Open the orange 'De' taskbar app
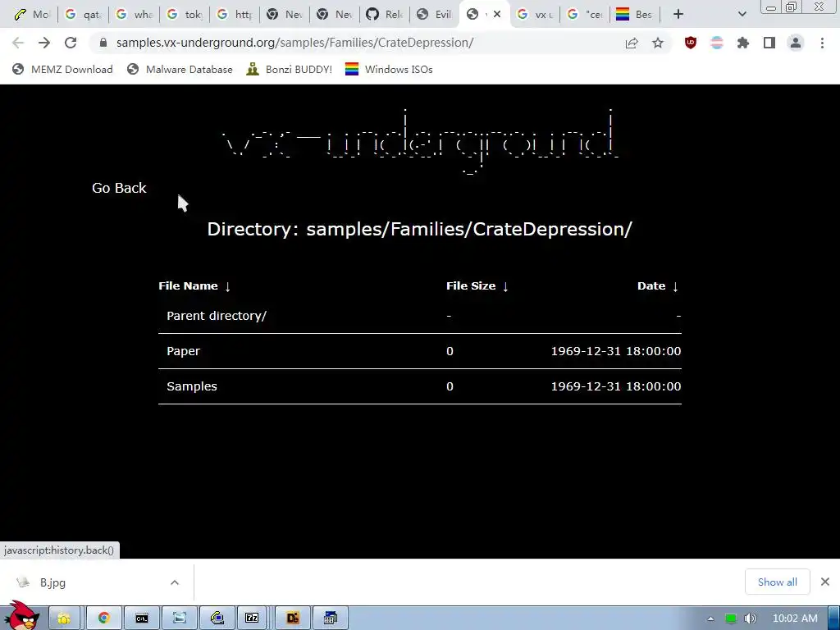Image resolution: width=840 pixels, height=630 pixels. (293, 619)
